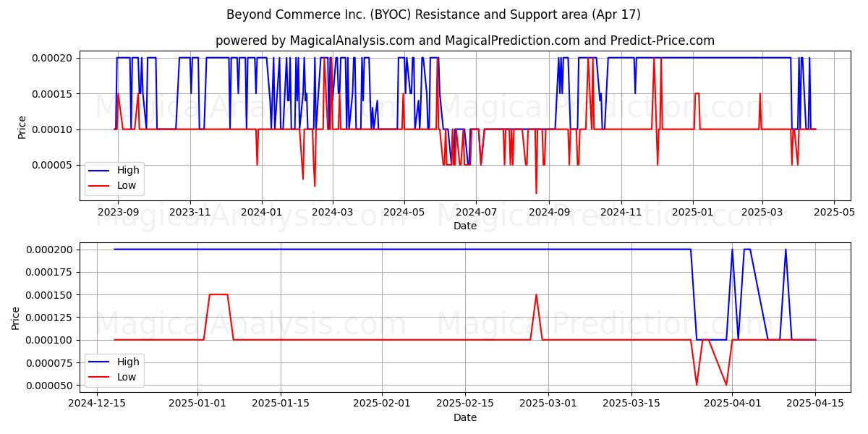Screen dimensions: 868x434
Task: Click the 2025-01-15 date tick label
Action: pos(281,404)
